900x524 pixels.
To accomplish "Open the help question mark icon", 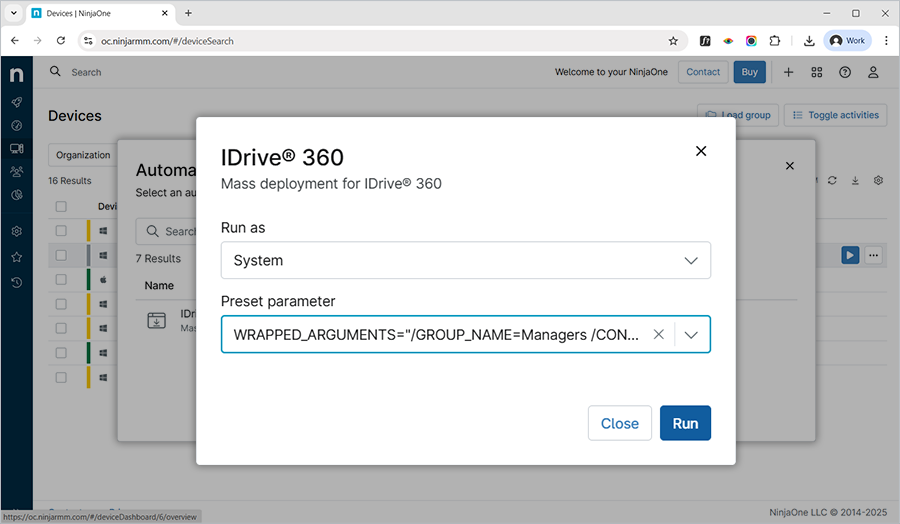I will click(x=845, y=72).
